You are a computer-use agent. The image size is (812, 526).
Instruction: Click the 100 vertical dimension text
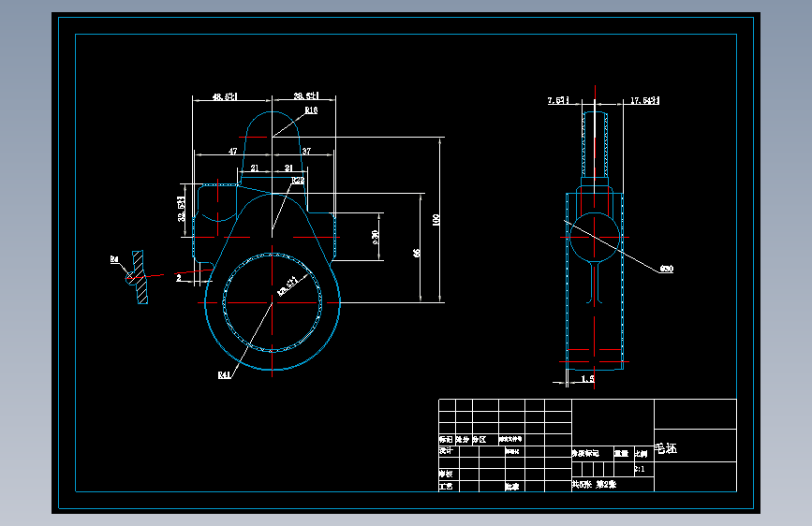pos(436,220)
